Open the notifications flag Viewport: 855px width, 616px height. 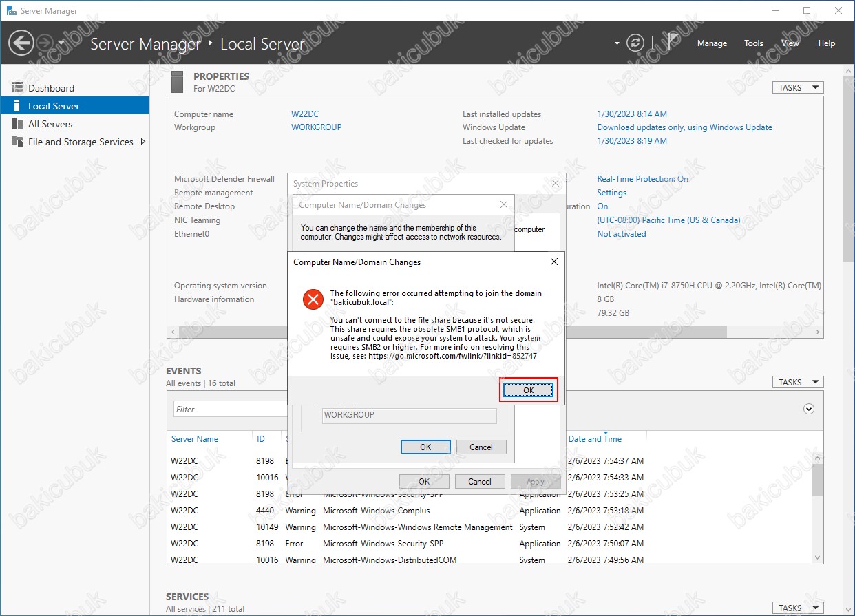[674, 43]
